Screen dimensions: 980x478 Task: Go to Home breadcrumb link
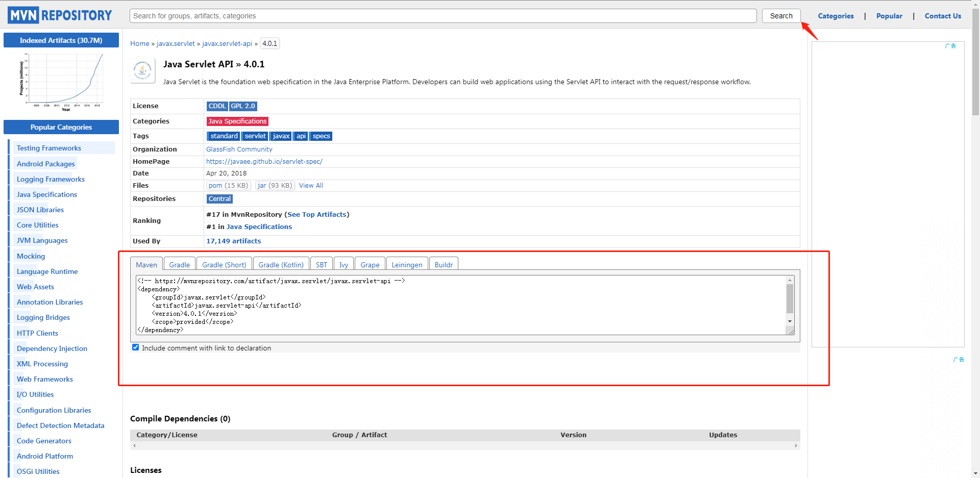pos(140,43)
